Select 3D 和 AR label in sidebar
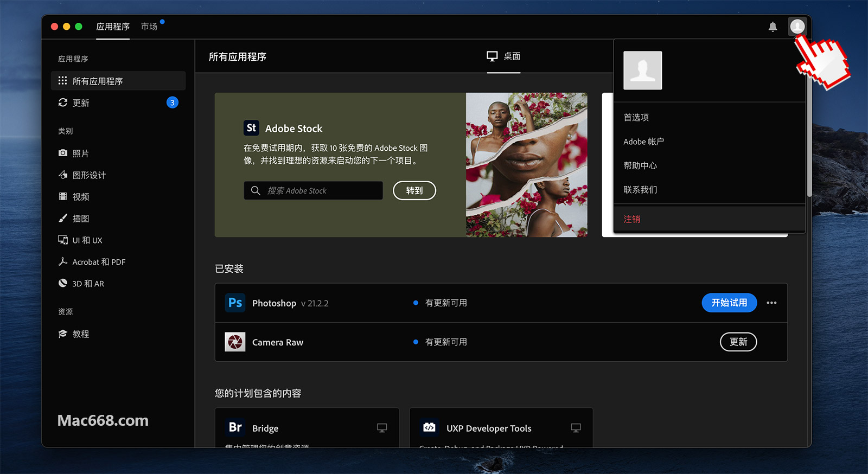The width and height of the screenshot is (868, 474). click(88, 284)
